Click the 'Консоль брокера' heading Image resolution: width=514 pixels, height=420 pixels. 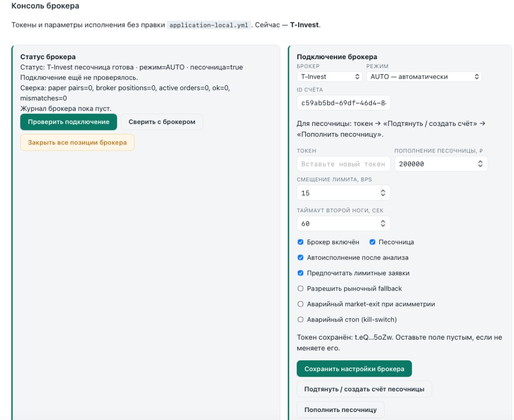pyautogui.click(x=45, y=6)
